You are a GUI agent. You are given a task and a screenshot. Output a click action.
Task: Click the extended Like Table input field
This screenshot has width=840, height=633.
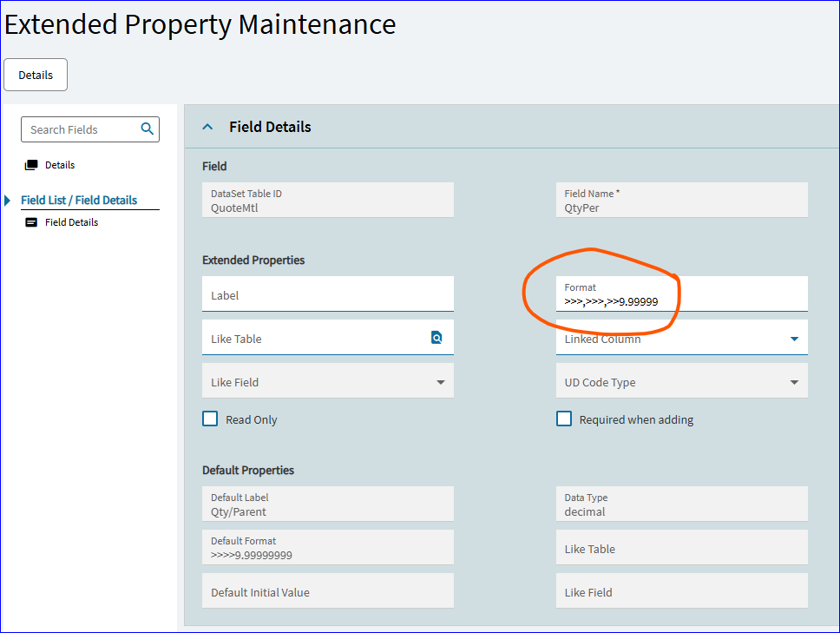point(328,337)
